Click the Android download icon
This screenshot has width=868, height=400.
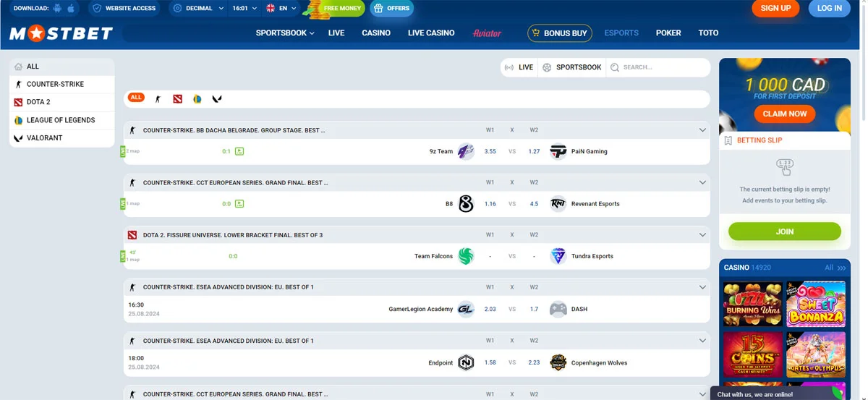(x=58, y=9)
